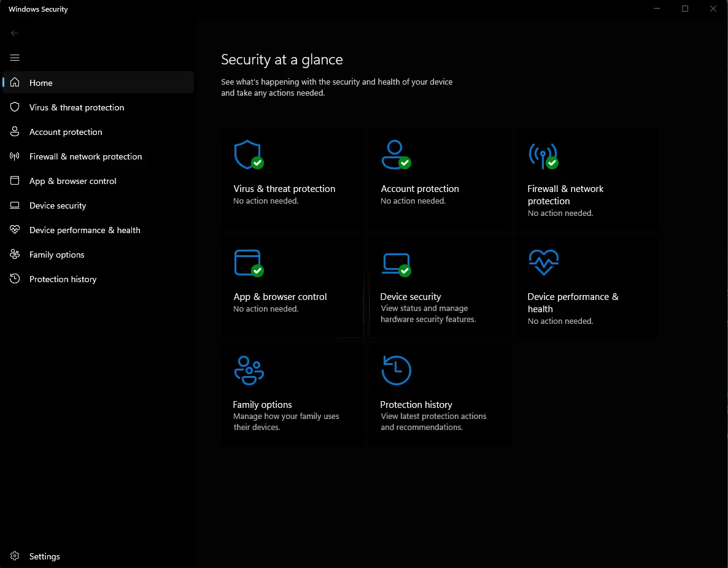Click the large Family options people icon

tap(249, 370)
